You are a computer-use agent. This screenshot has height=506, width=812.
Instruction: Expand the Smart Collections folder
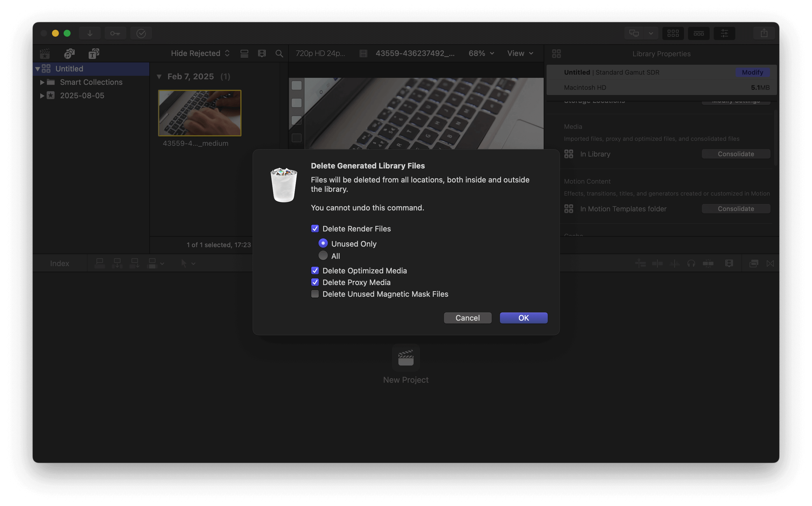[42, 82]
